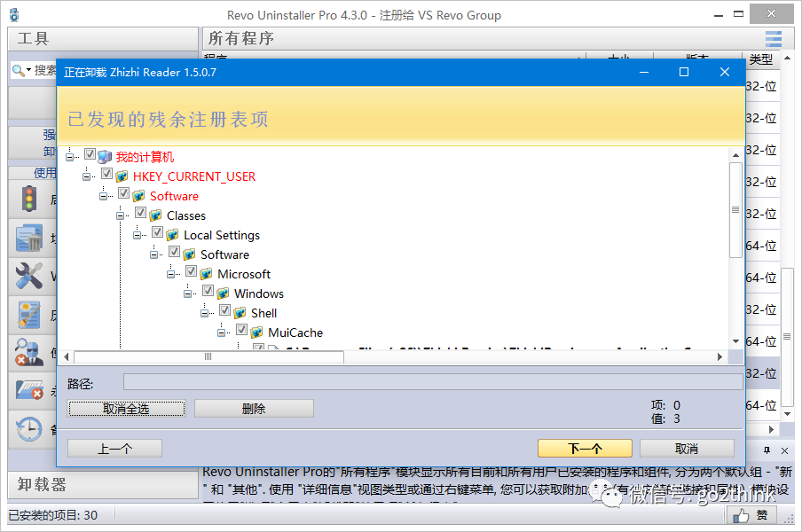Toggle the Windows checkbox
Screen dimensions: 802x532
(x=208, y=291)
